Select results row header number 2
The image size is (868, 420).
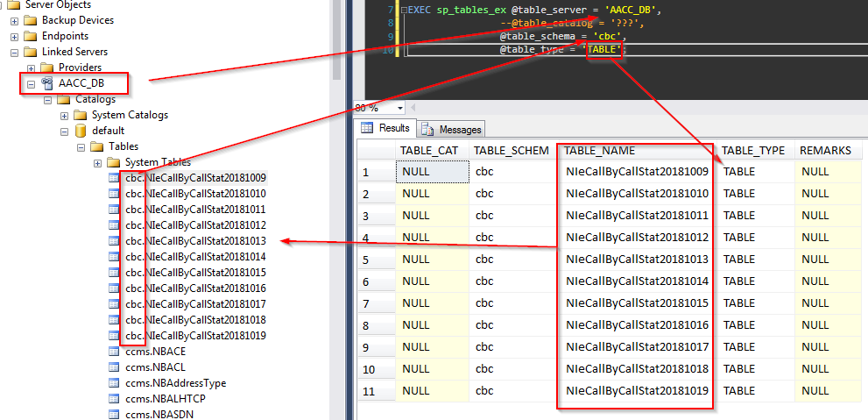coord(377,194)
